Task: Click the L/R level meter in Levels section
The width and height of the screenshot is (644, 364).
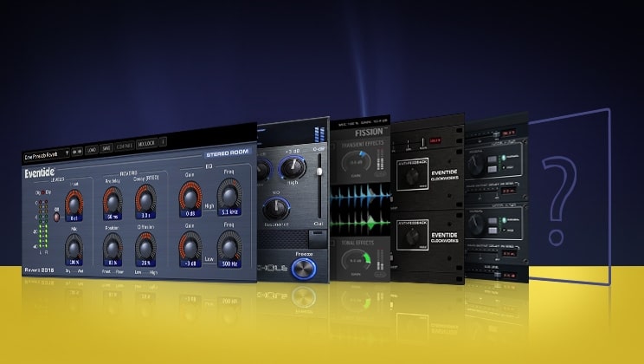Action: (x=43, y=224)
